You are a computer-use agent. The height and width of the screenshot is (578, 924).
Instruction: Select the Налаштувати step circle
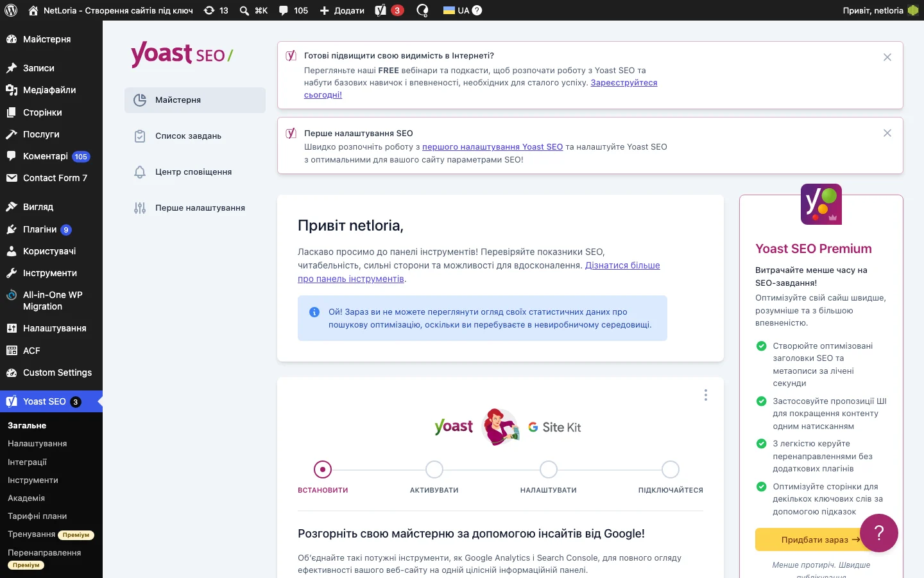coord(549,469)
